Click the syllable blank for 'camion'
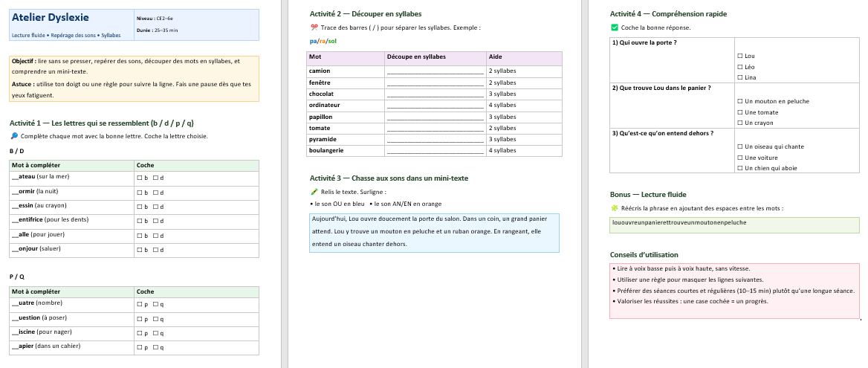This screenshot has width=868, height=368. pos(435,71)
